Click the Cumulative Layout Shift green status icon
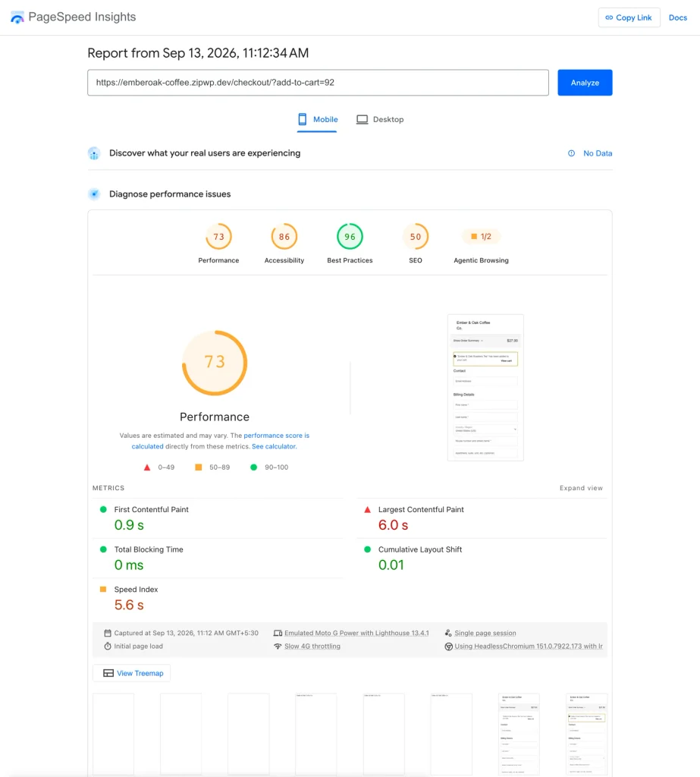This screenshot has width=700, height=777. pyautogui.click(x=368, y=549)
